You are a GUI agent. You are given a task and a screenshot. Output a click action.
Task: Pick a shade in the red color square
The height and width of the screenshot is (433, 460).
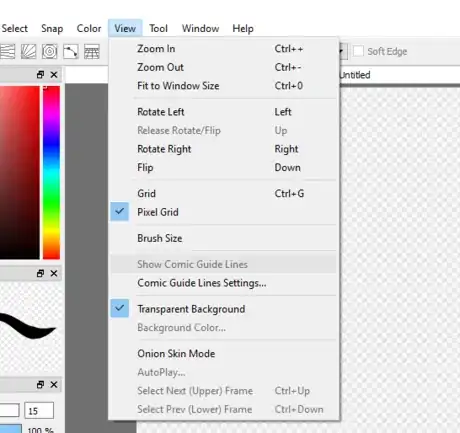[x=20, y=172]
